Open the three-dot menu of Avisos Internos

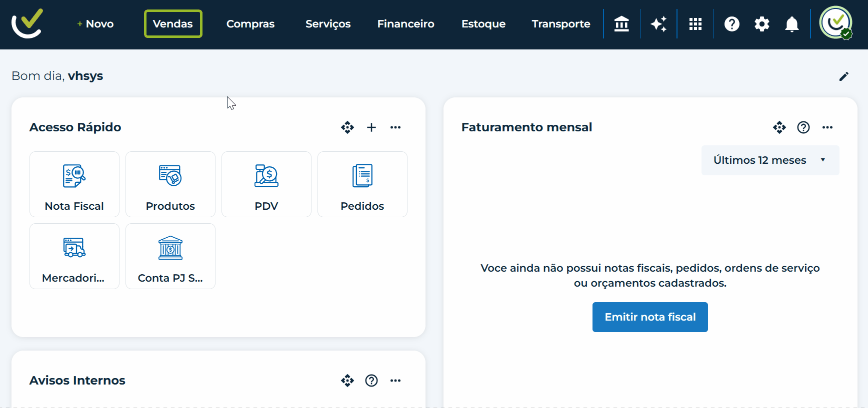click(395, 381)
